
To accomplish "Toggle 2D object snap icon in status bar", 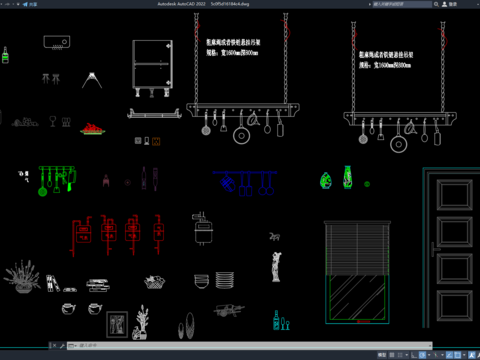I will (x=457, y=355).
